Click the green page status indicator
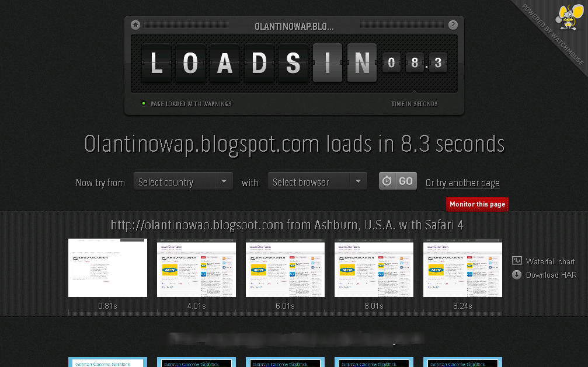 (x=143, y=103)
